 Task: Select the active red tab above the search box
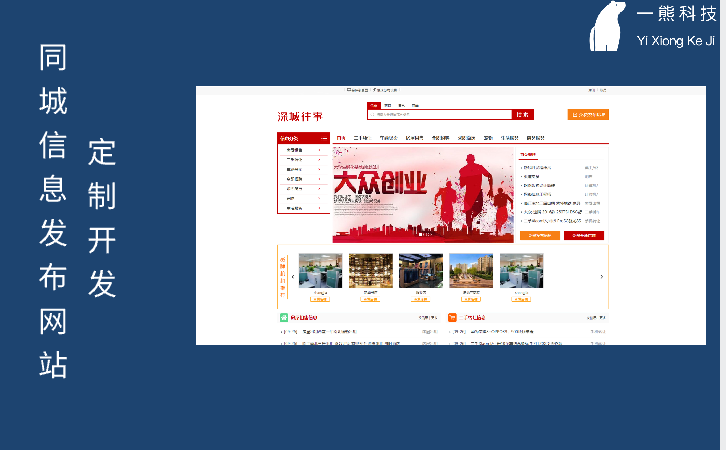pos(374,106)
